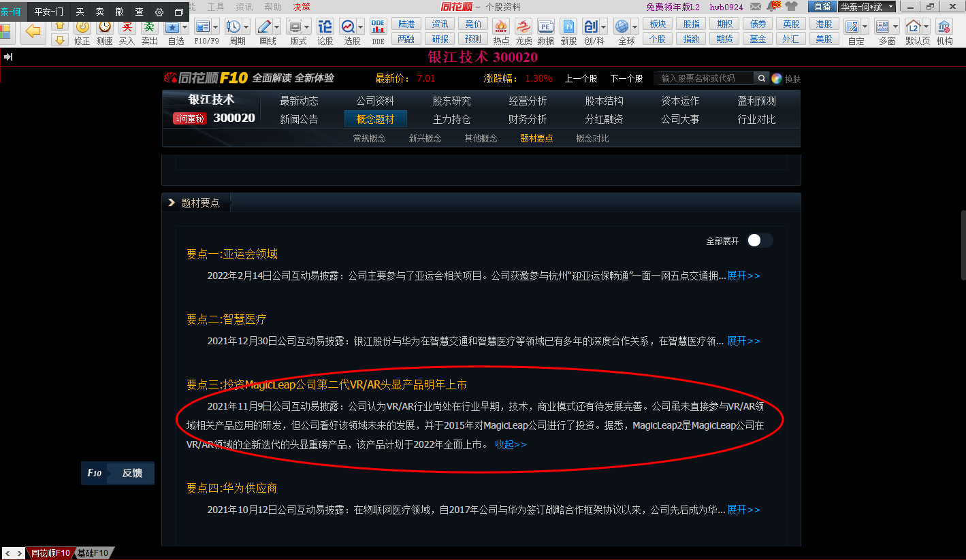Image resolution: width=966 pixels, height=560 pixels.
Task: Click the 修正 toolbar icon
Action: click(82, 27)
